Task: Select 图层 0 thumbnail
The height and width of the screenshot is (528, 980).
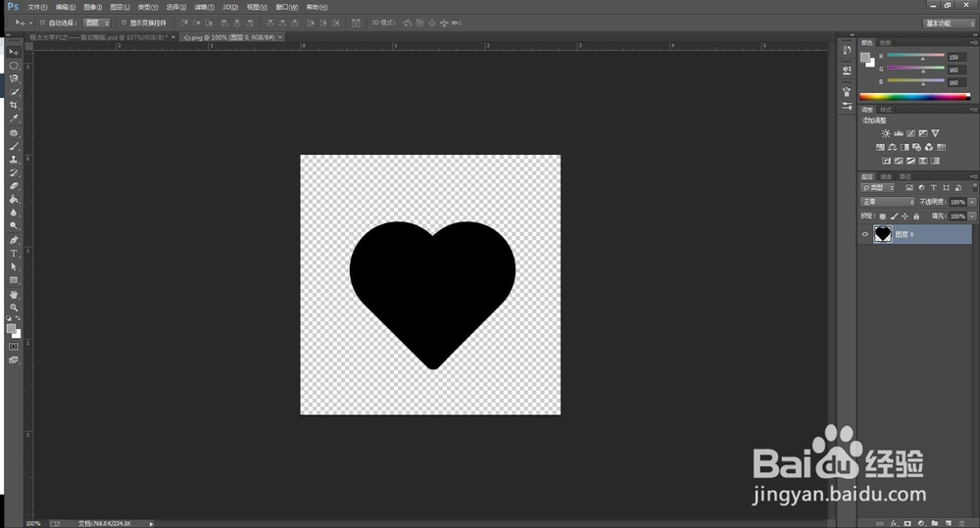Action: point(883,234)
